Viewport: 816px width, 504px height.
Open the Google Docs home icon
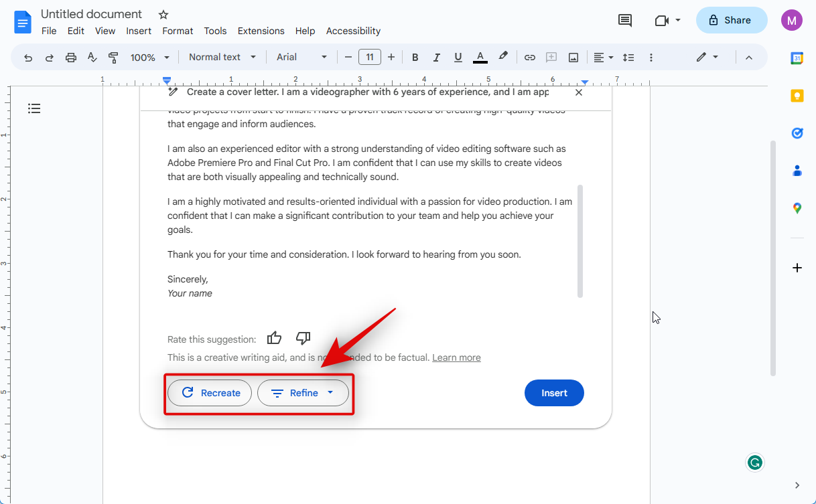coord(23,22)
